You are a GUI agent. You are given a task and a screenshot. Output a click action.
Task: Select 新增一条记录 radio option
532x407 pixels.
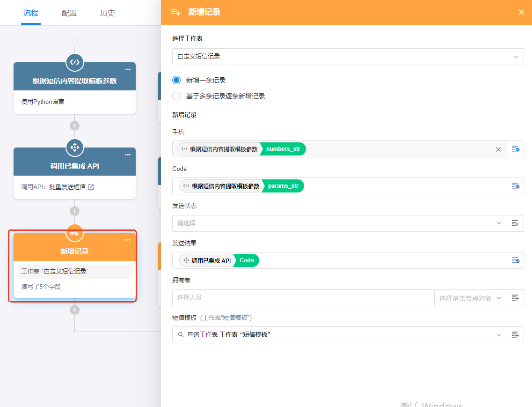coord(176,80)
